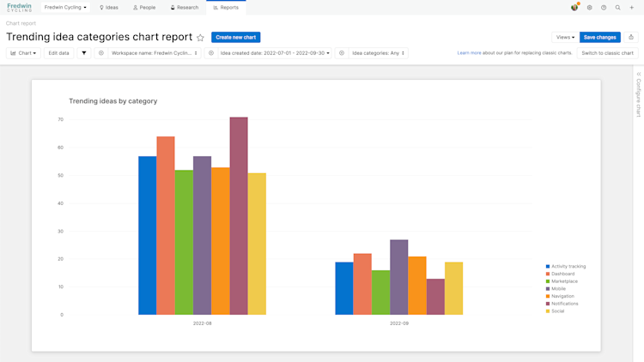
Task: Open the Fredwin Cycling workspace dropdown
Action: 65,8
